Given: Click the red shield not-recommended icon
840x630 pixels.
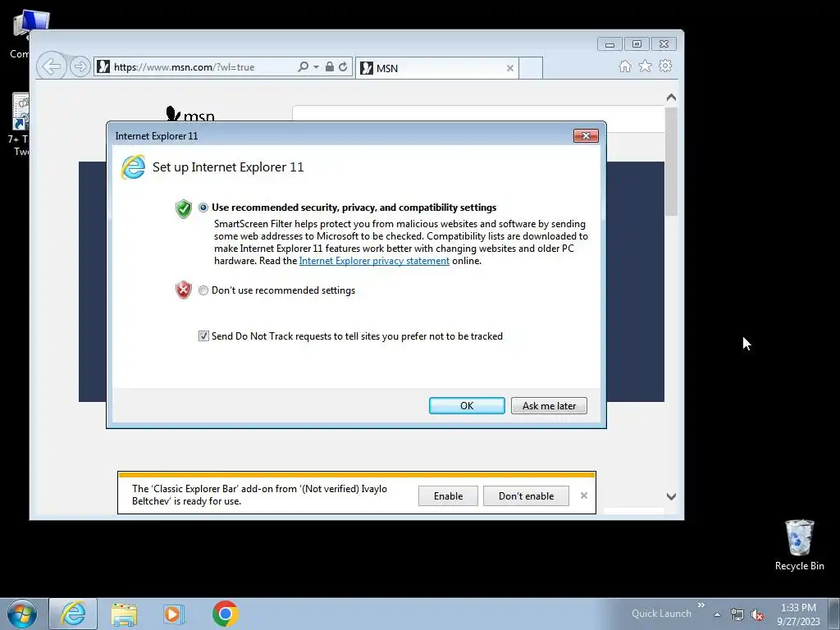Looking at the screenshot, I should 183,290.
